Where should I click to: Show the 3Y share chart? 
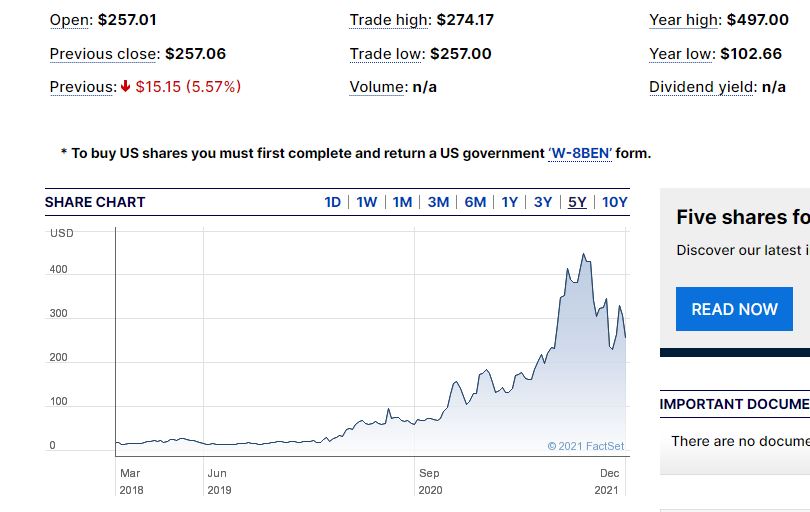[543, 202]
